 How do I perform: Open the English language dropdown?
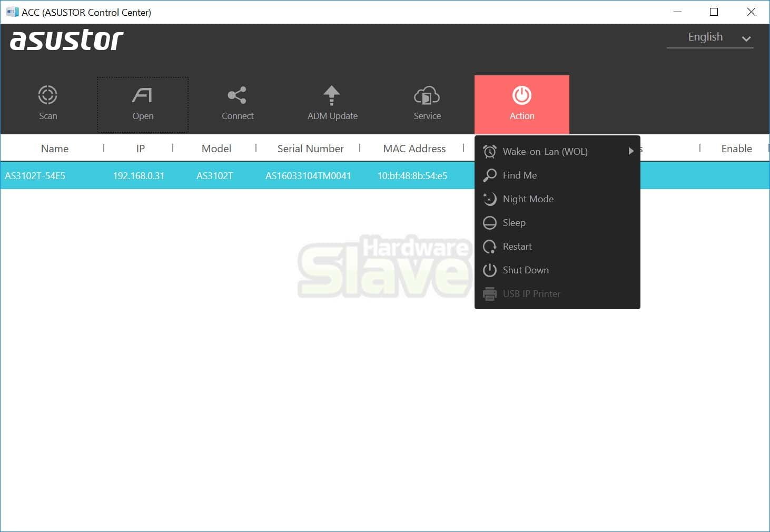coord(709,37)
